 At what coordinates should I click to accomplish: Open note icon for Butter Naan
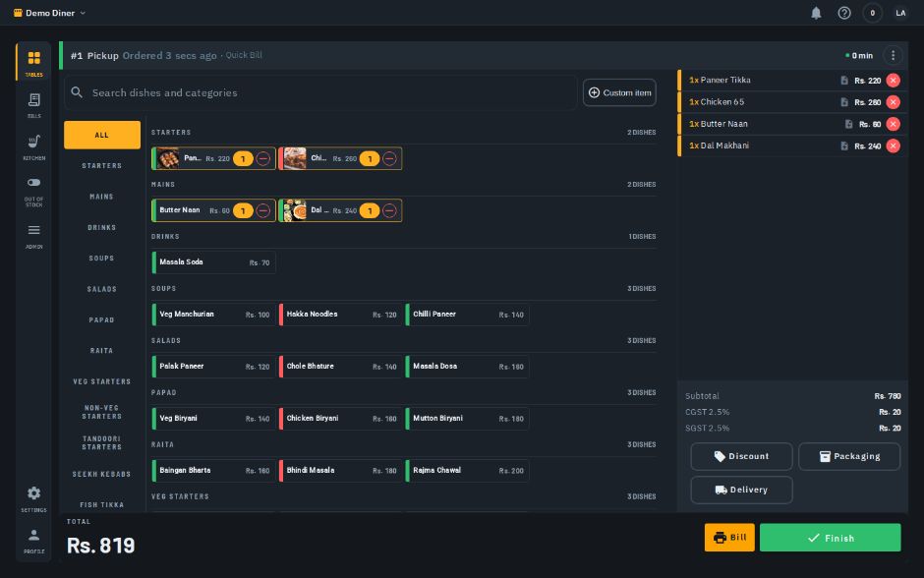click(848, 124)
